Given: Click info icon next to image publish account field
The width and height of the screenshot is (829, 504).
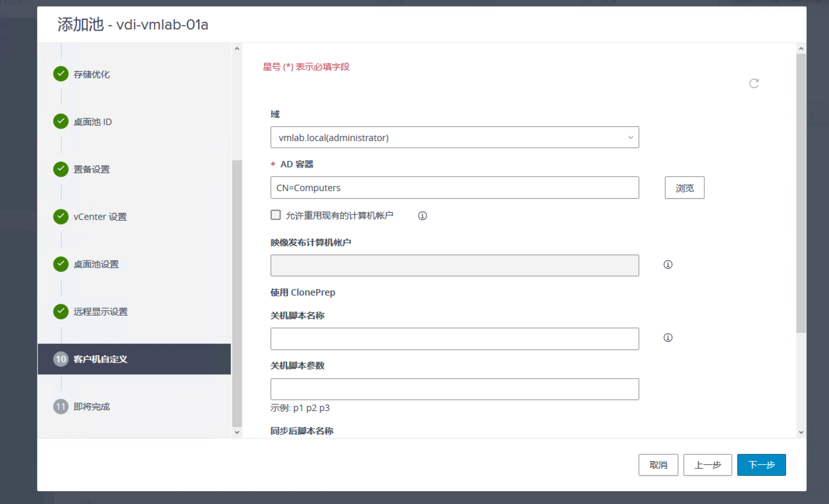Looking at the screenshot, I should point(667,265).
